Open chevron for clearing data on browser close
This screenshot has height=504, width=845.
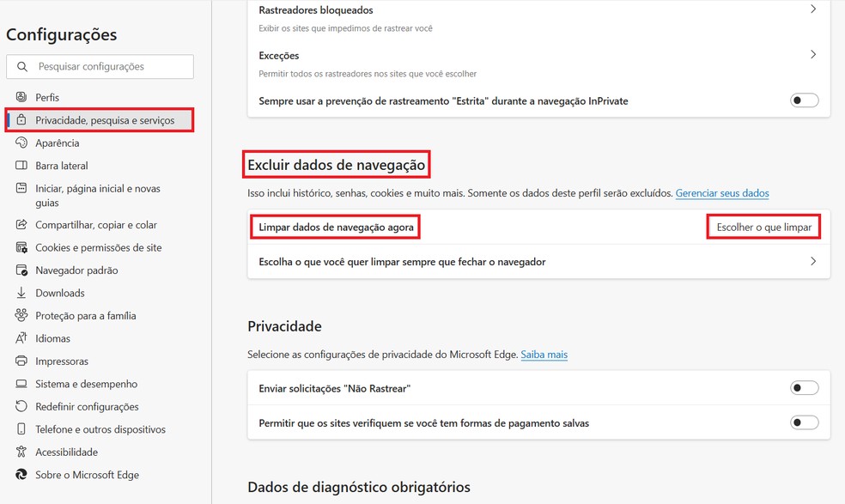pyautogui.click(x=813, y=261)
